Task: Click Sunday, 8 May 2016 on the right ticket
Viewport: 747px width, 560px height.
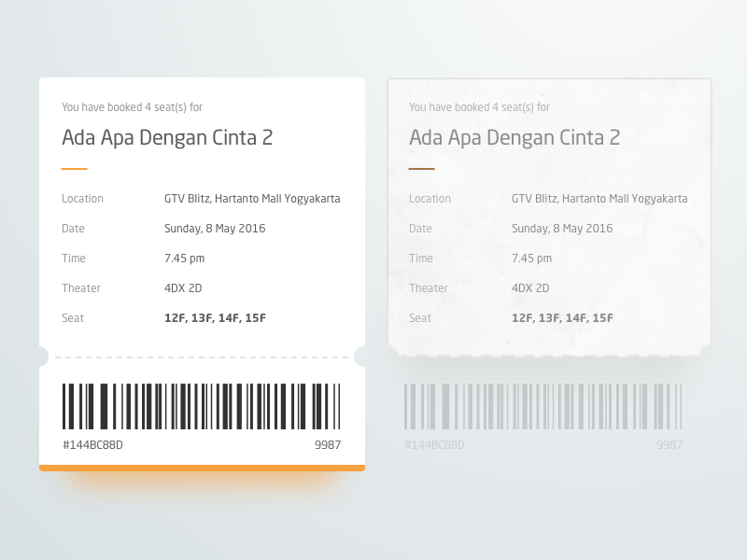Action: pyautogui.click(x=562, y=229)
